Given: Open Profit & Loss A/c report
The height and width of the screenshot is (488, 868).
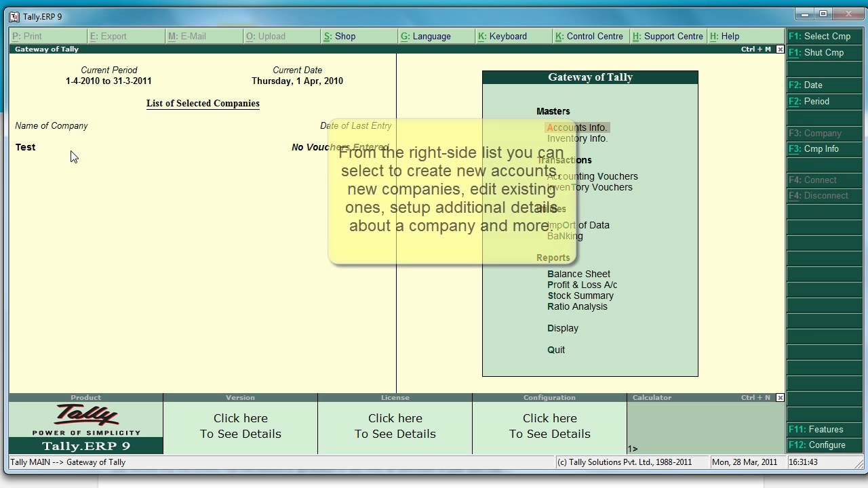Looking at the screenshot, I should (x=583, y=285).
